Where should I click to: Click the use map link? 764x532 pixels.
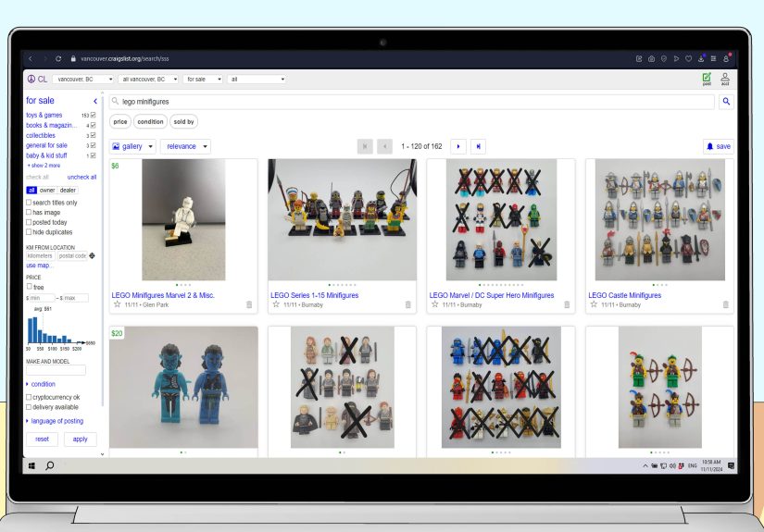[x=39, y=266]
